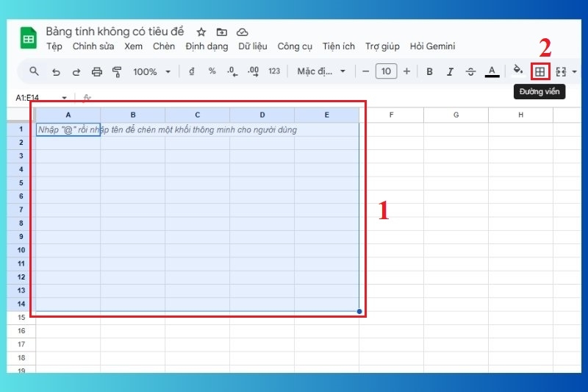
Task: Select column H header
Action: tap(521, 115)
